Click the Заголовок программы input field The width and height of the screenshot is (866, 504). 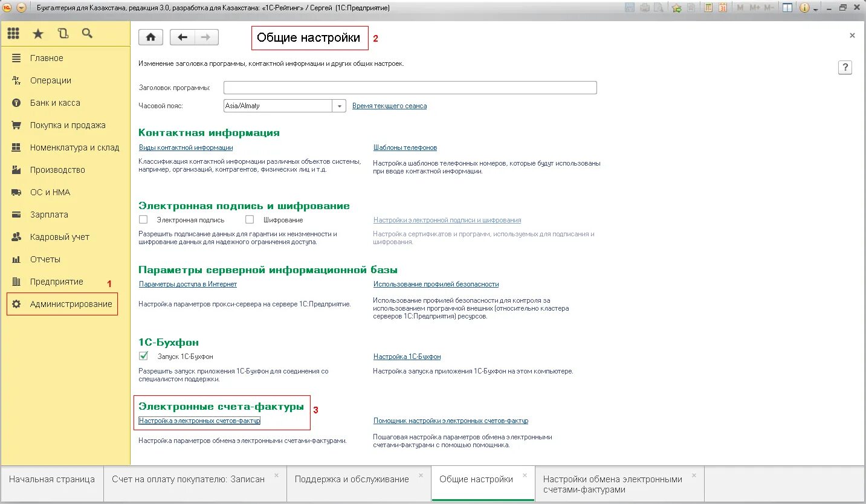410,88
